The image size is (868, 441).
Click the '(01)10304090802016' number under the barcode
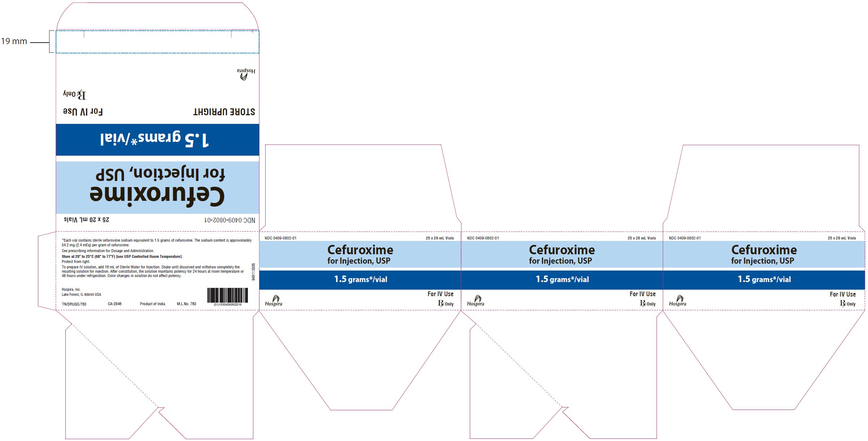pyautogui.click(x=228, y=304)
